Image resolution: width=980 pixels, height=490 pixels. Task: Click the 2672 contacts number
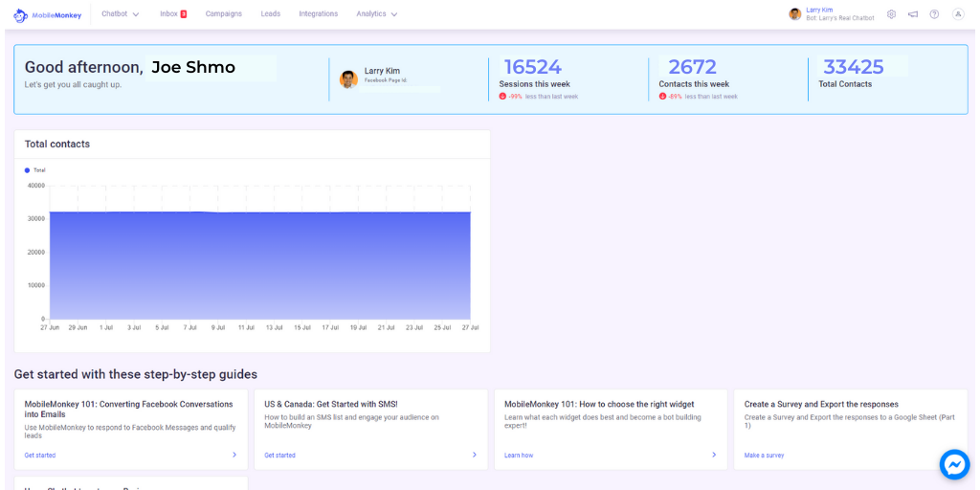pos(693,67)
